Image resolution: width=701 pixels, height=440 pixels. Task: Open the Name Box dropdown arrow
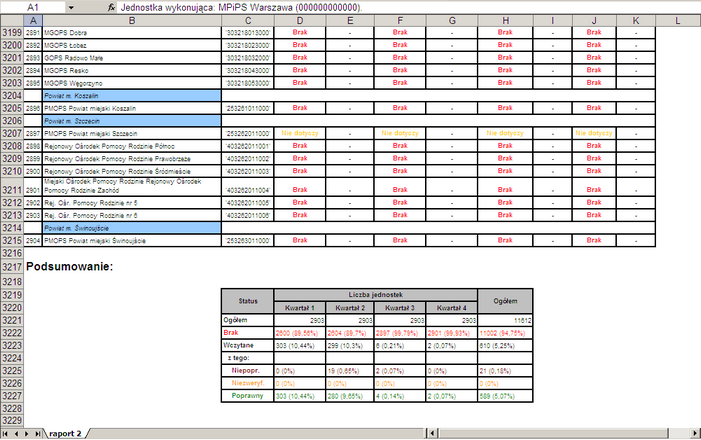click(x=70, y=6)
